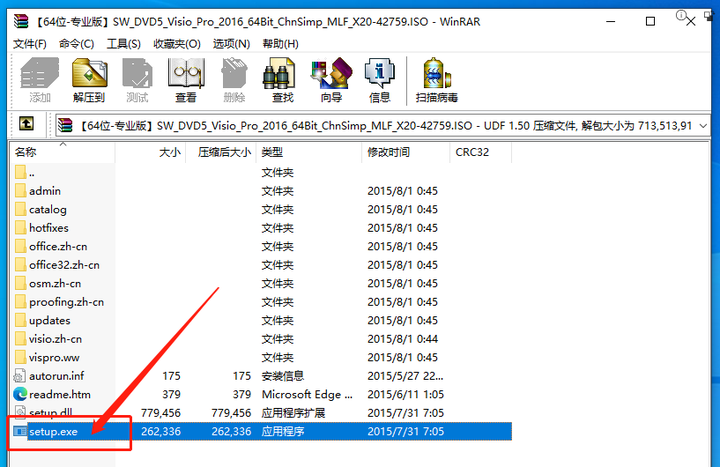The image size is (720, 467).
Task: Click the visio.zh-cn folder icon
Action: [x=20, y=339]
